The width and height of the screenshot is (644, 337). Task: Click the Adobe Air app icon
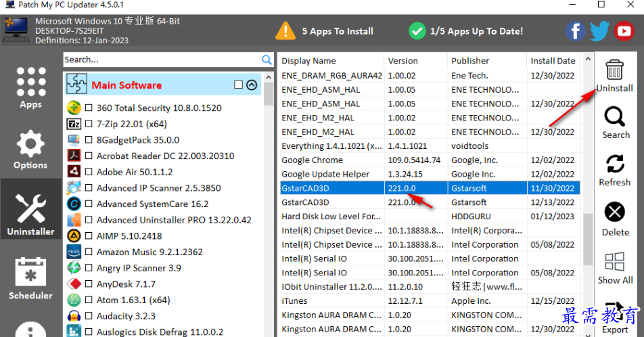pyautogui.click(x=74, y=172)
